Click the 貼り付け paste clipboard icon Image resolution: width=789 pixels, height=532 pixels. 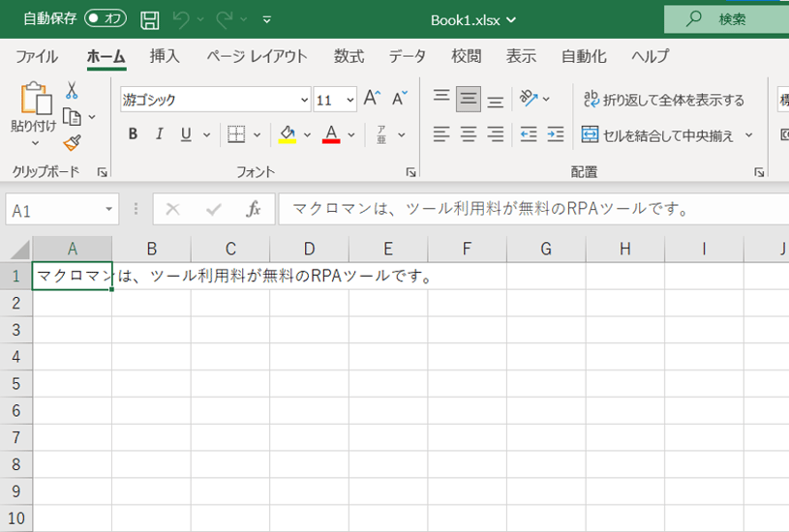pos(36,98)
